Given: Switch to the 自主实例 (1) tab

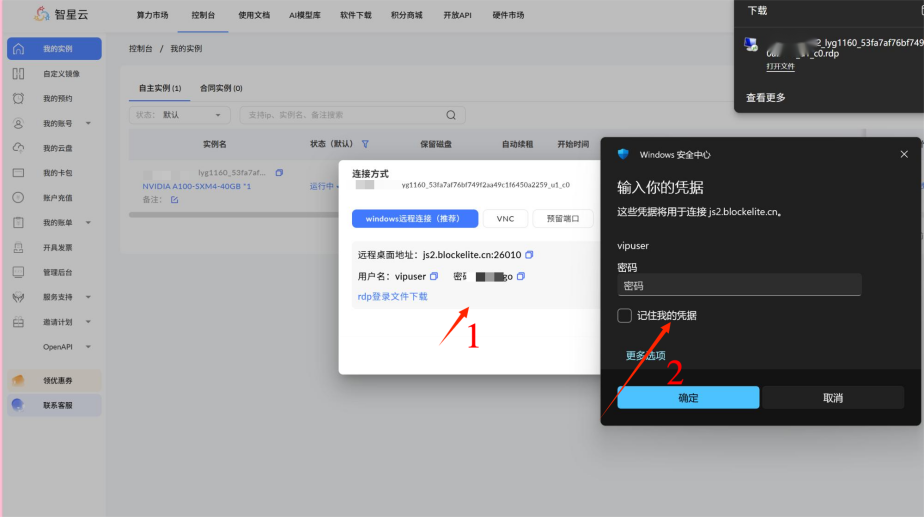Looking at the screenshot, I should pyautogui.click(x=160, y=88).
